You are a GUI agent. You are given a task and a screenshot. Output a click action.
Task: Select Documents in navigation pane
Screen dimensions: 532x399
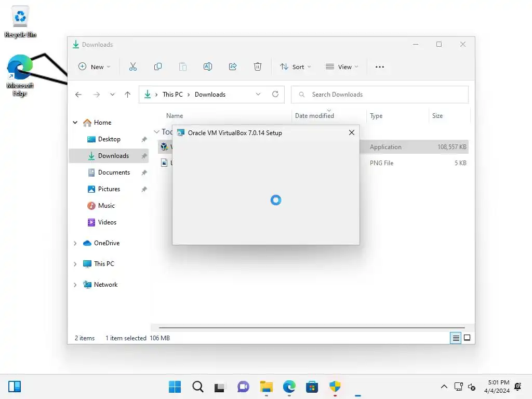pos(109,172)
